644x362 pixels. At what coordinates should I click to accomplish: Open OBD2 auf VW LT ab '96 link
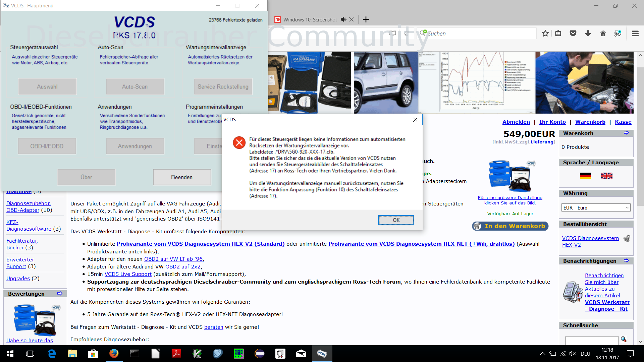(173, 259)
